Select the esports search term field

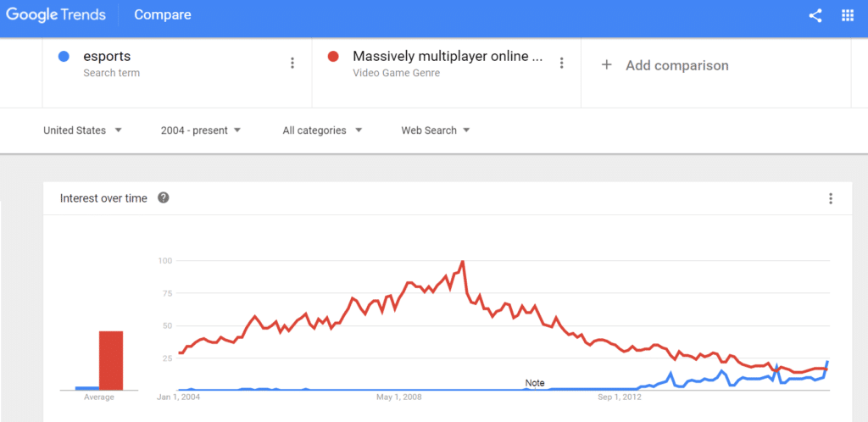[x=177, y=73]
